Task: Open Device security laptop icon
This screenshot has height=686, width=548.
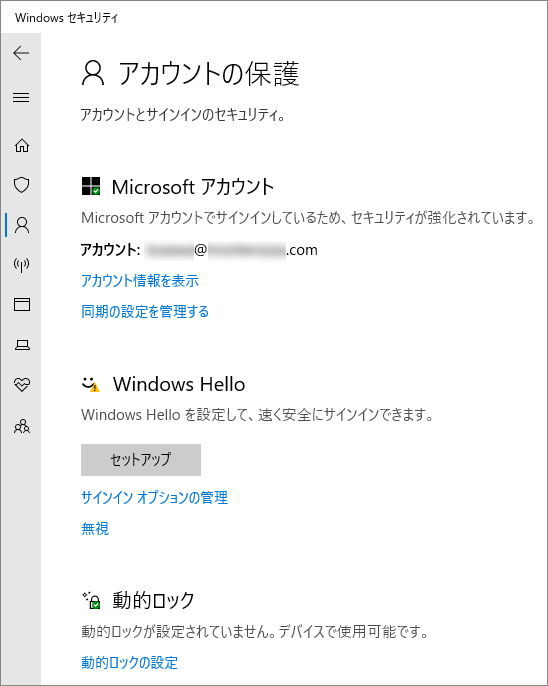Action: tap(22, 345)
